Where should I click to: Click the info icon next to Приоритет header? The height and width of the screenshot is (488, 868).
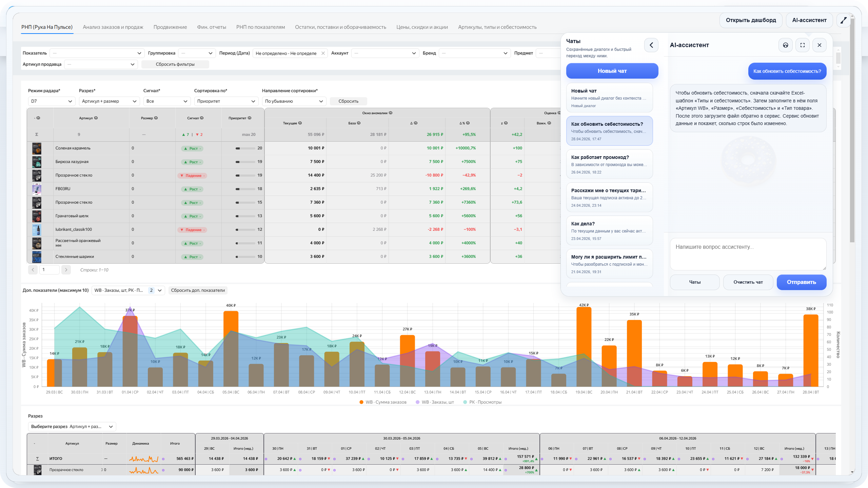coord(250,118)
